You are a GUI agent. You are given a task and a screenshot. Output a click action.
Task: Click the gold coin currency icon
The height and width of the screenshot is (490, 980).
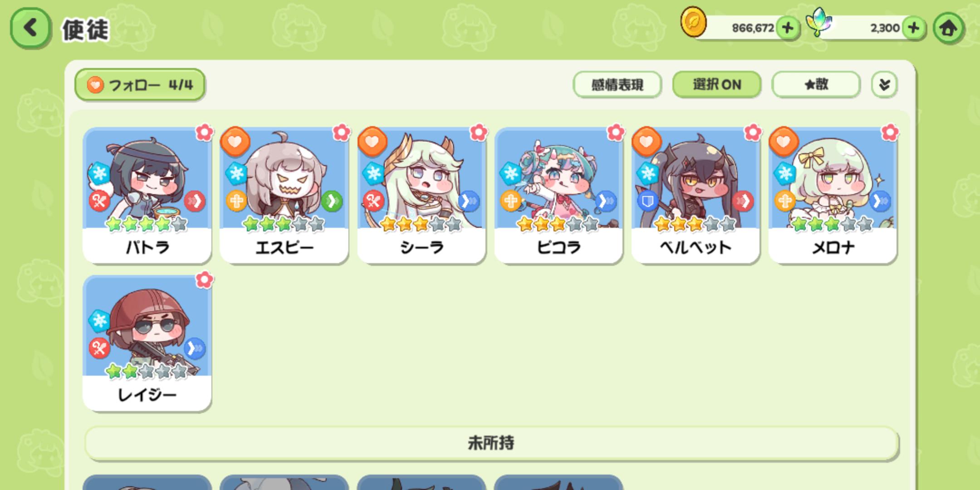click(x=693, y=22)
